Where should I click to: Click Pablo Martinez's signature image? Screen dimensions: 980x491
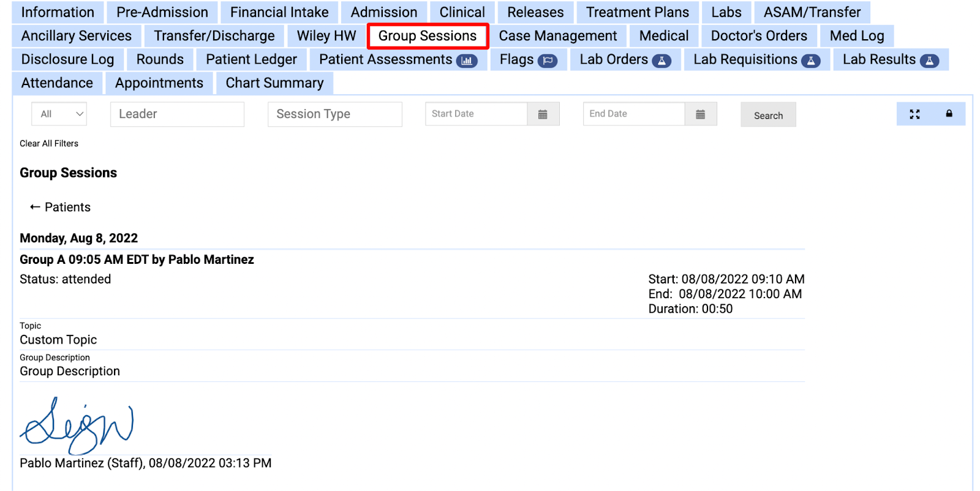pyautogui.click(x=77, y=425)
